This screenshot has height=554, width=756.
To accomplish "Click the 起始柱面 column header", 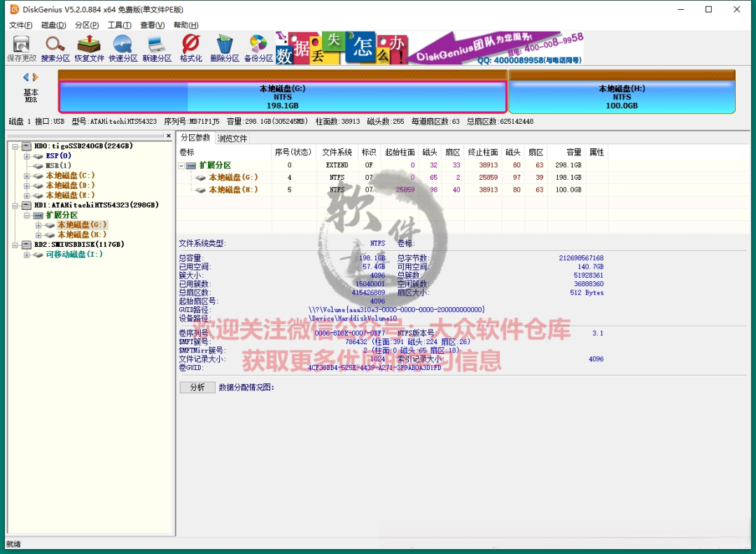I will click(400, 152).
